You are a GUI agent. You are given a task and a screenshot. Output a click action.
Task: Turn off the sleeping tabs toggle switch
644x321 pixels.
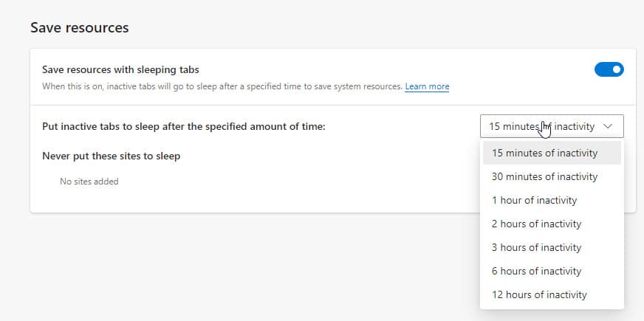[x=609, y=69]
